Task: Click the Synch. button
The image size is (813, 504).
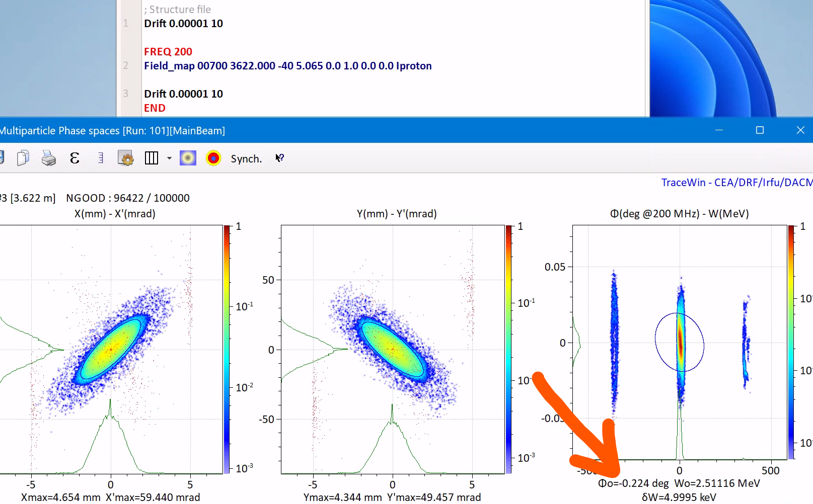Action: [x=246, y=159]
